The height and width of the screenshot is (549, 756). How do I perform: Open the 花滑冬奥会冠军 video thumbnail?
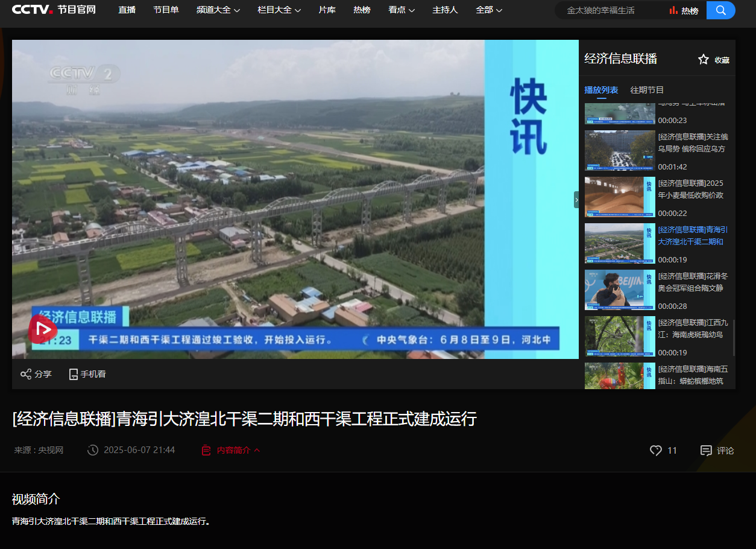point(620,290)
